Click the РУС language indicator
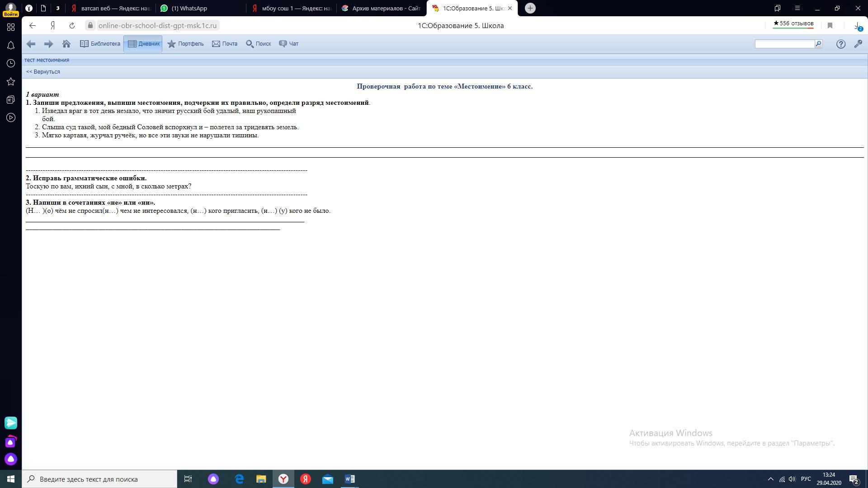Image resolution: width=868 pixels, height=488 pixels. pos(806,479)
